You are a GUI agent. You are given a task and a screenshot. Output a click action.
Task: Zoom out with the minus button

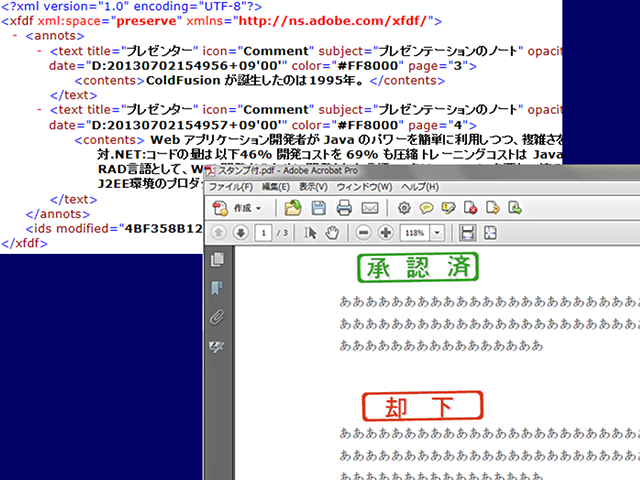(x=363, y=233)
